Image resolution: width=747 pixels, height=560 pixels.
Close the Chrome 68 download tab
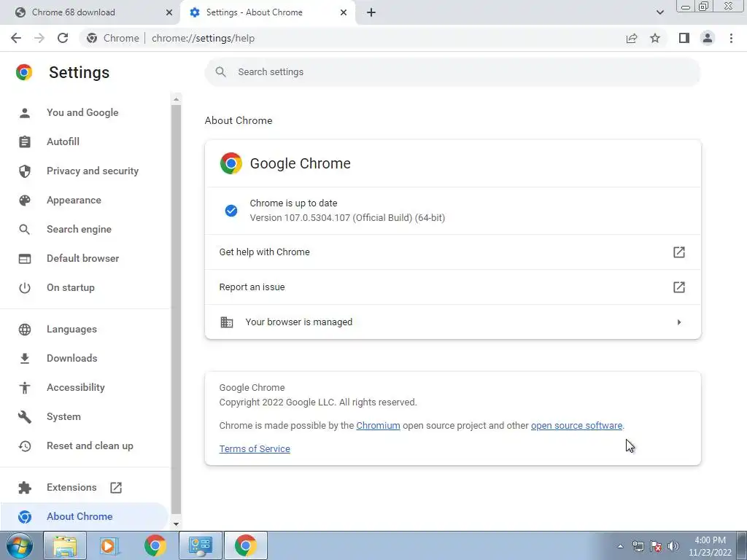[x=169, y=12]
